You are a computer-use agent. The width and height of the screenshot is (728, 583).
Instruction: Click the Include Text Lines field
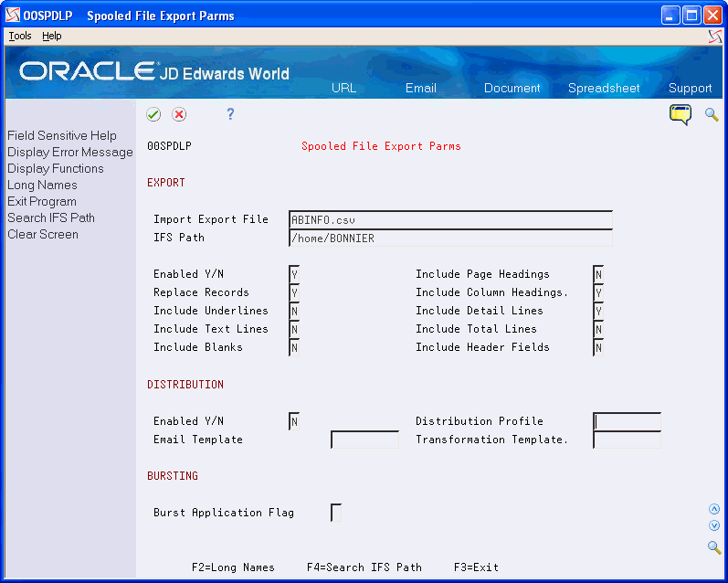[294, 329]
